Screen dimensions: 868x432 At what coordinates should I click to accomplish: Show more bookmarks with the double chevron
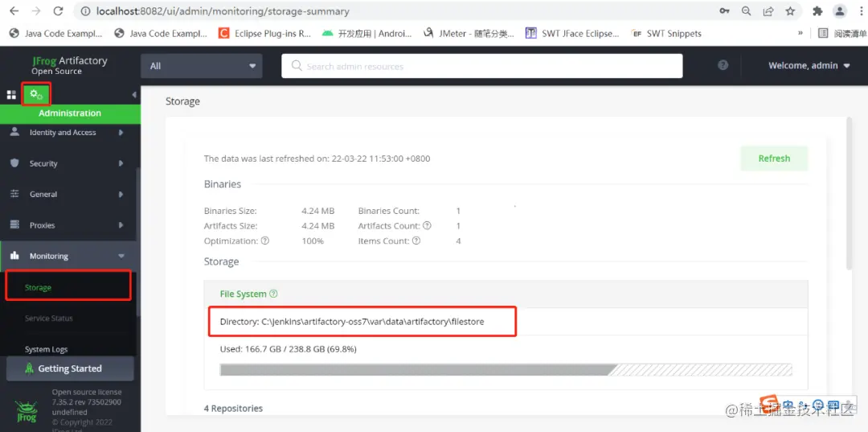pos(800,33)
